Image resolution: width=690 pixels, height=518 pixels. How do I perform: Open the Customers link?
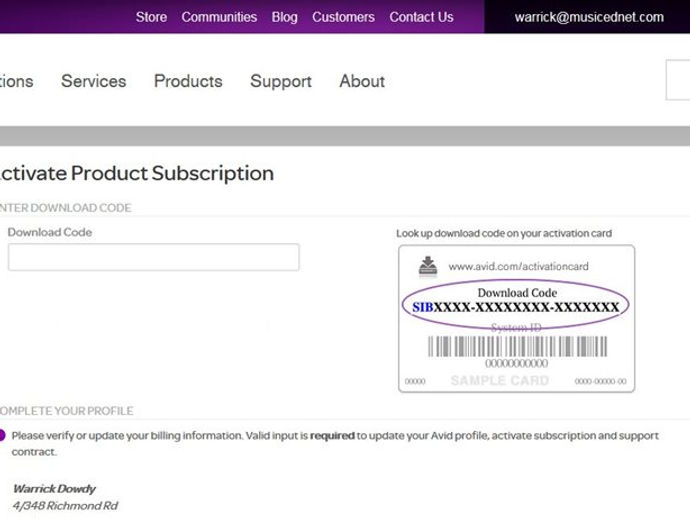click(x=343, y=17)
